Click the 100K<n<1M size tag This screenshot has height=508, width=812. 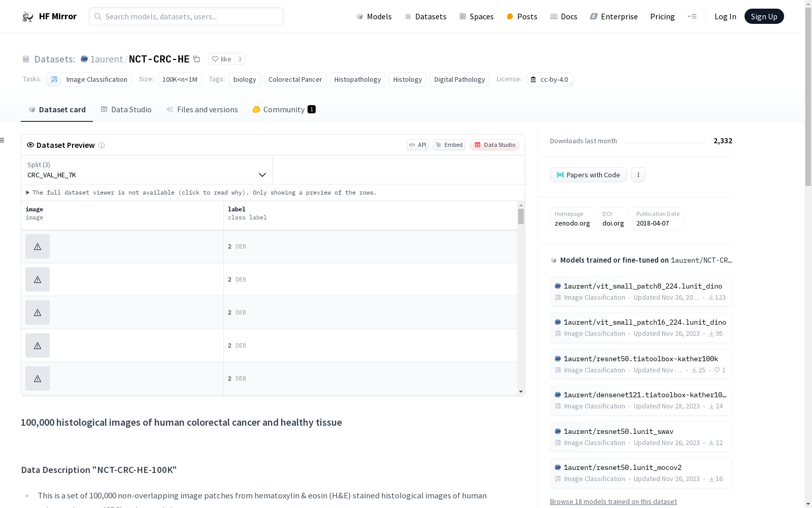coord(180,79)
